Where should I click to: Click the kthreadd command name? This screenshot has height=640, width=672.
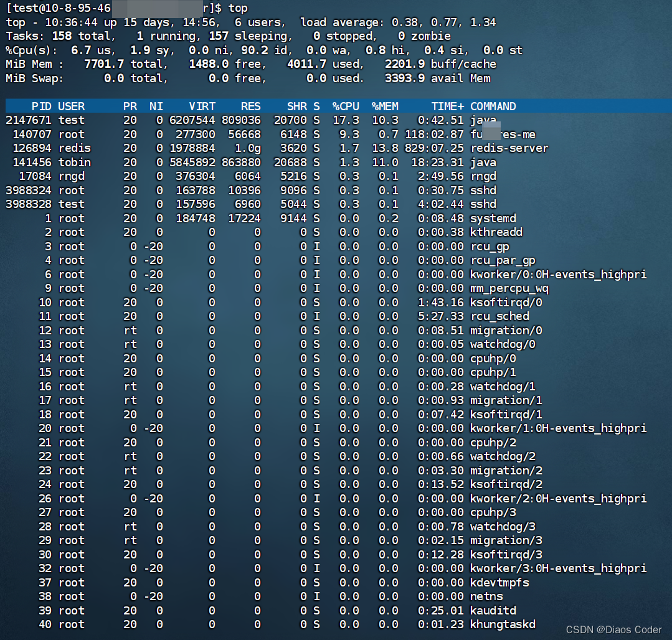point(496,232)
